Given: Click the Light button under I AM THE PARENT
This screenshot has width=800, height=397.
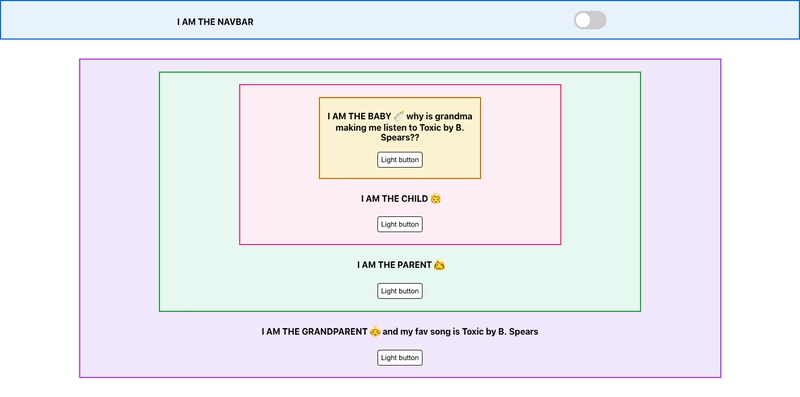Looking at the screenshot, I should point(400,291).
